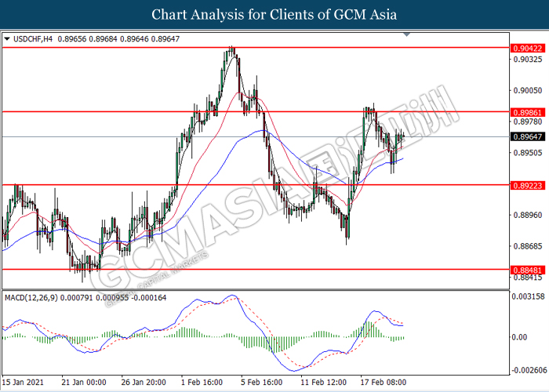Click the 17 Feb 08:00 time label
Screen dimensions: 549x392
coord(384,382)
